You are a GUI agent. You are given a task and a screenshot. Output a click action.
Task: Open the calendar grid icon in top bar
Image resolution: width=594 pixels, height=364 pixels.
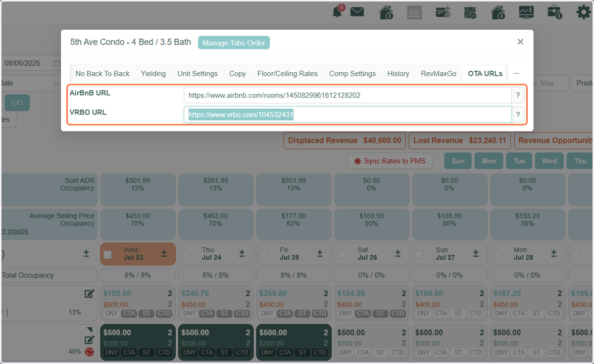(414, 12)
